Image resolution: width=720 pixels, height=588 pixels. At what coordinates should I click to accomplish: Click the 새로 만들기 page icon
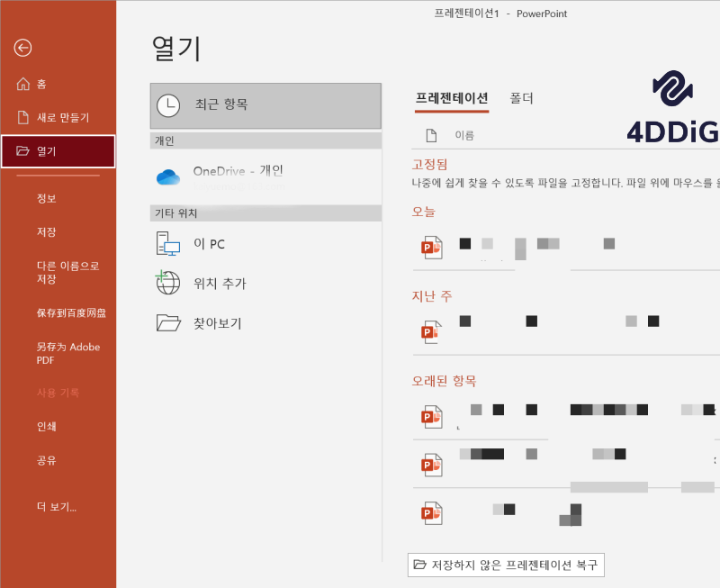click(23, 118)
